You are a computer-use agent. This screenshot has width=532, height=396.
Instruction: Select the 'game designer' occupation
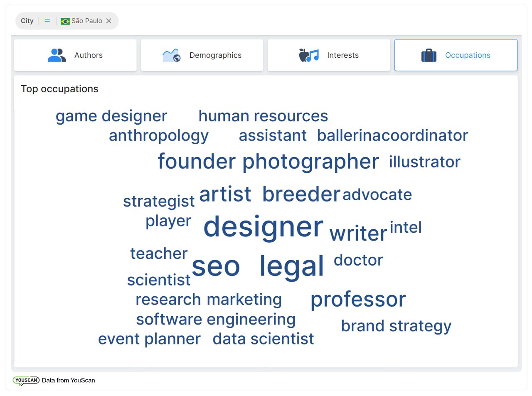(111, 116)
